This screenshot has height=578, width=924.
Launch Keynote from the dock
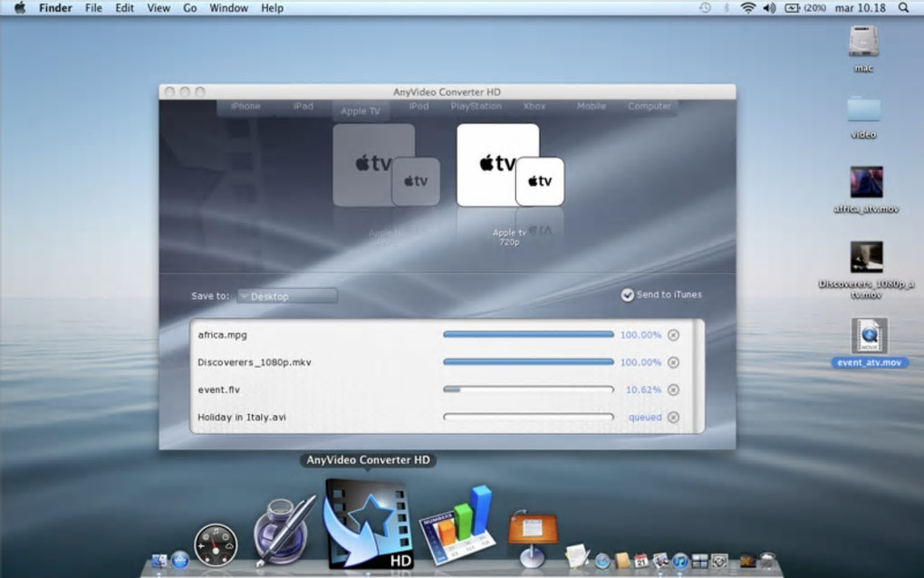pos(533,538)
